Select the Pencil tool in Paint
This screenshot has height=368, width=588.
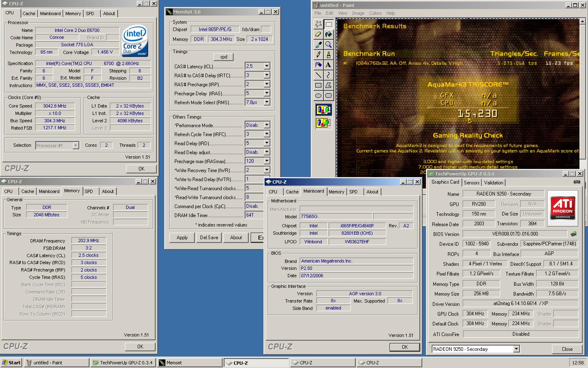point(318,55)
